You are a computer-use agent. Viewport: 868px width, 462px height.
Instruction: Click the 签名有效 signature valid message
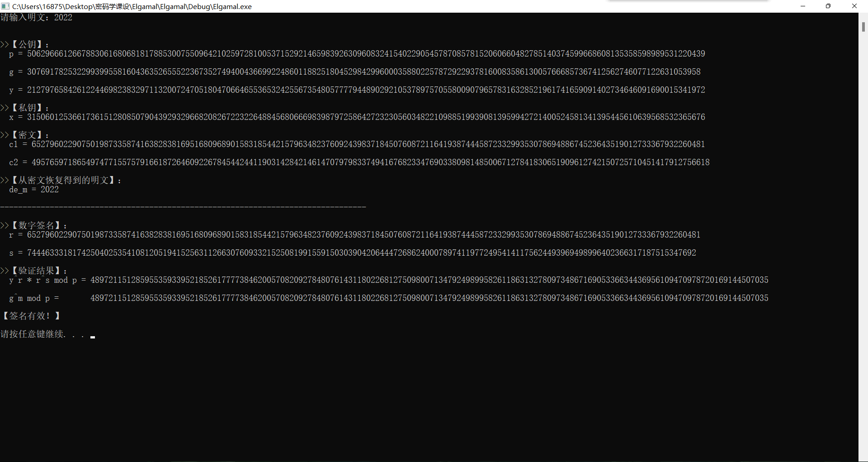tap(31, 316)
